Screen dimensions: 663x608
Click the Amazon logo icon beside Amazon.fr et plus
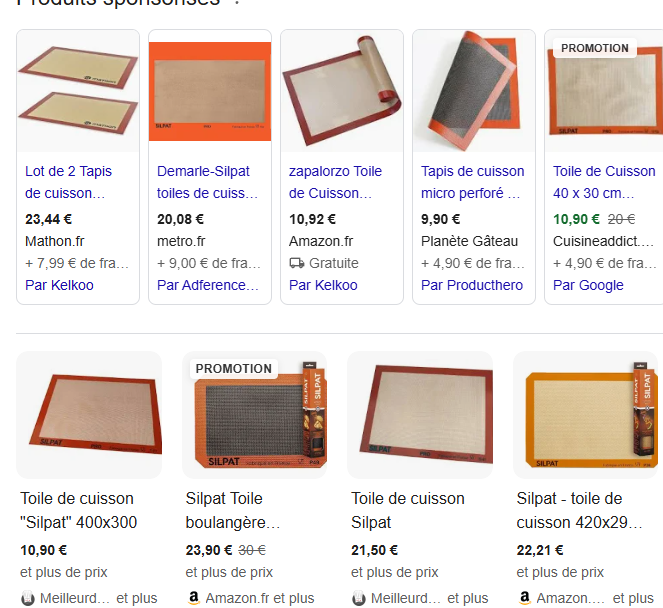(194, 597)
